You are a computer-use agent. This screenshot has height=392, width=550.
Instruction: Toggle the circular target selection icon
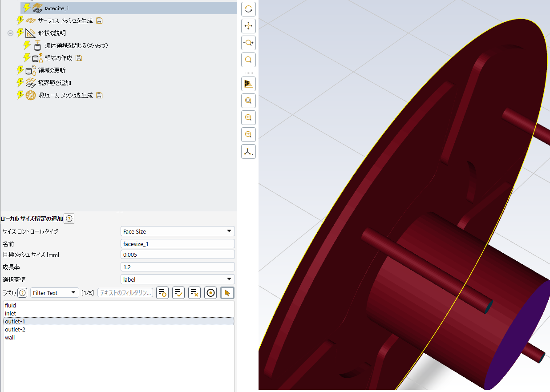tap(210, 293)
